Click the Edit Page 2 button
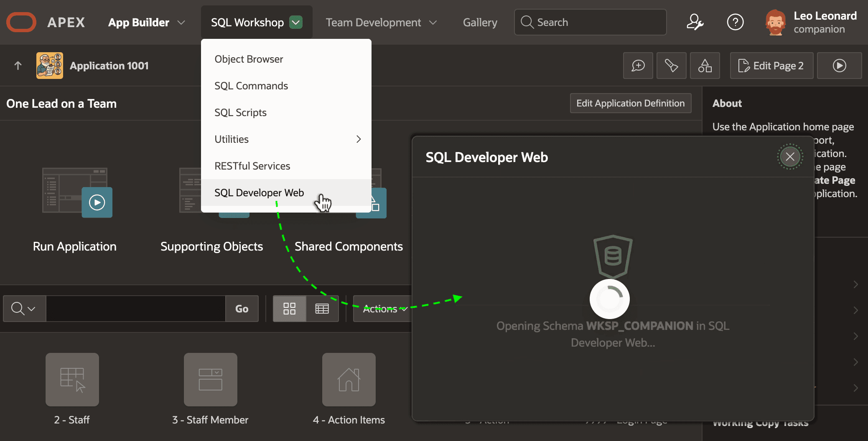 click(x=771, y=66)
